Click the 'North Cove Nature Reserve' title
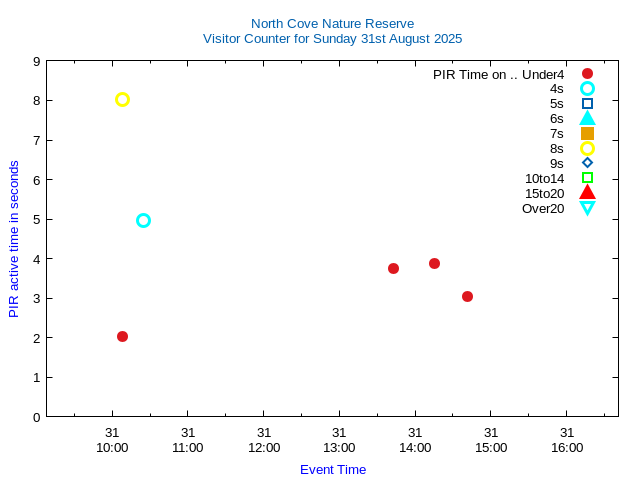Screen dimensions: 640x480 [x=332, y=23]
